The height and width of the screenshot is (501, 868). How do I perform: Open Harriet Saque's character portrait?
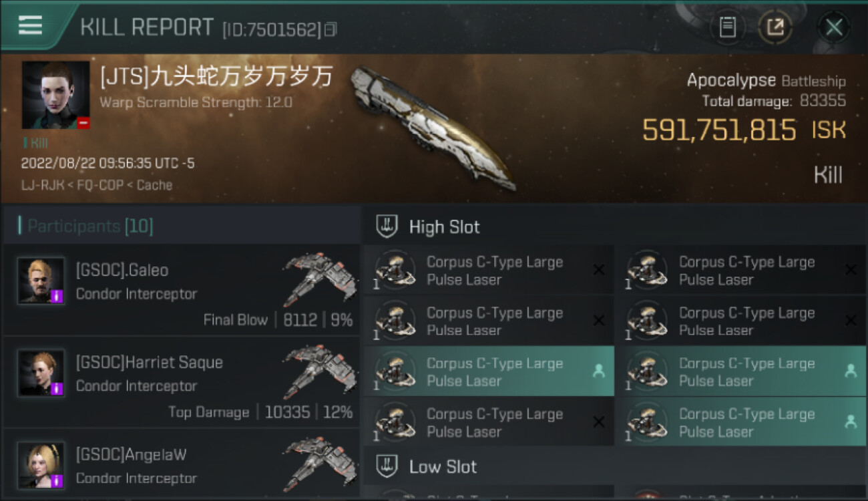click(41, 373)
